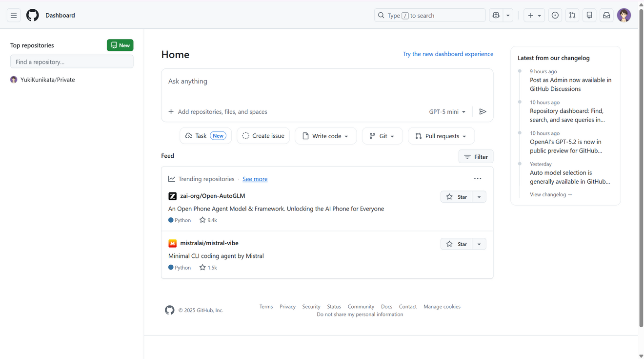The image size is (644, 359).
Task: Open the user profile avatar menu
Action: [624, 16]
